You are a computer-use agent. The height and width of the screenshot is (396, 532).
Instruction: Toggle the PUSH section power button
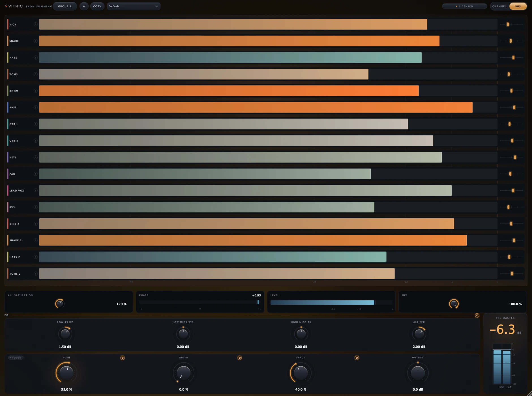click(x=123, y=358)
